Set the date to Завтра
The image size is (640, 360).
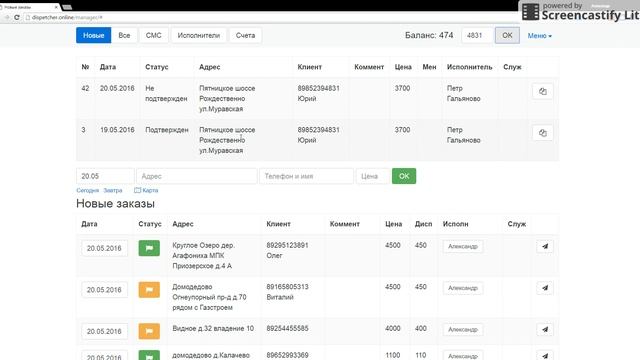tap(113, 190)
